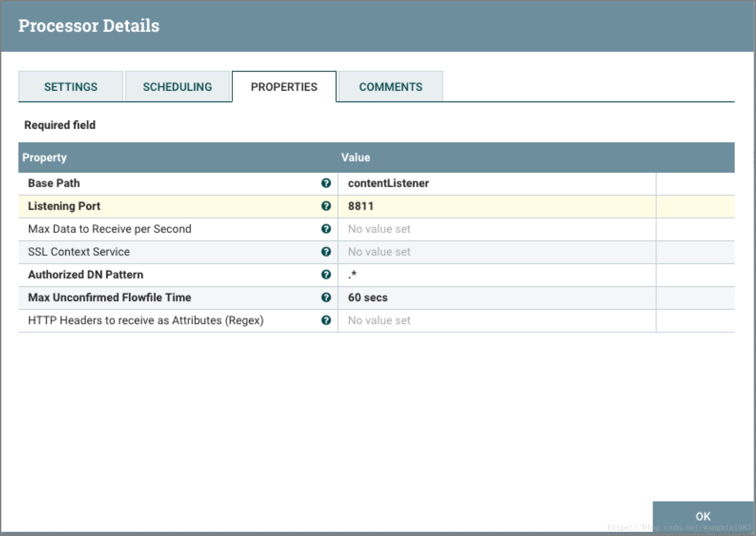Click the Max Data to Receive value cell
This screenshot has width=756, height=536.
point(497,229)
